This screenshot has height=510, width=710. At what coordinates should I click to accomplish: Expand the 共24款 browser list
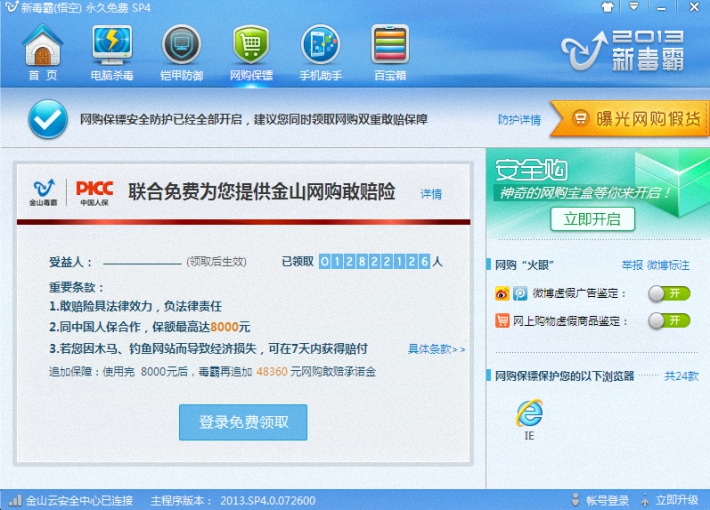(682, 376)
